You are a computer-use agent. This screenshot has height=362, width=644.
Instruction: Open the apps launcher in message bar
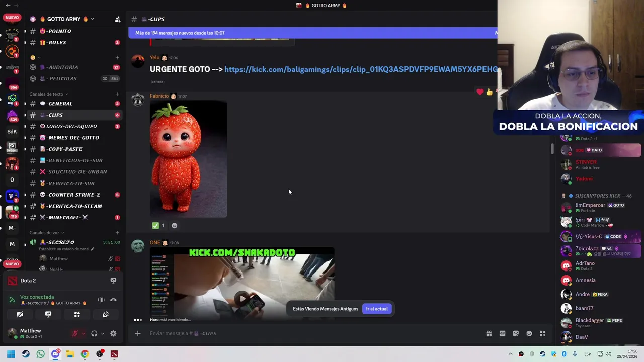tap(543, 333)
